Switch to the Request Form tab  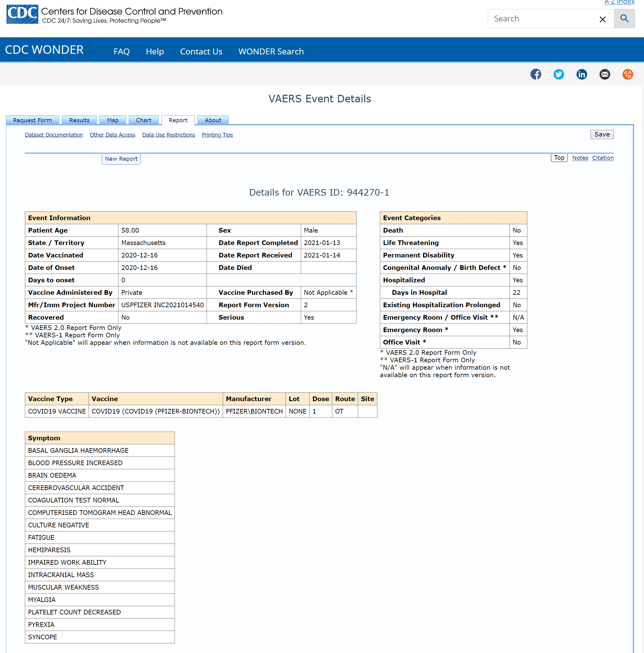click(32, 120)
